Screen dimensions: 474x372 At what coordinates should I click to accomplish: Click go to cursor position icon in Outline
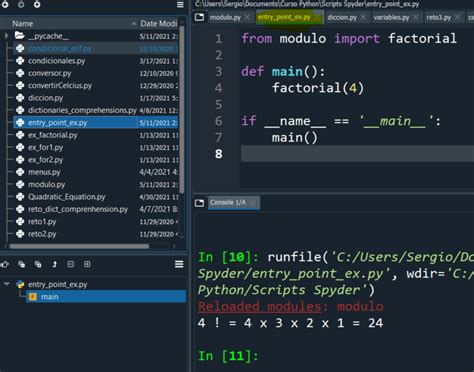coord(5,264)
